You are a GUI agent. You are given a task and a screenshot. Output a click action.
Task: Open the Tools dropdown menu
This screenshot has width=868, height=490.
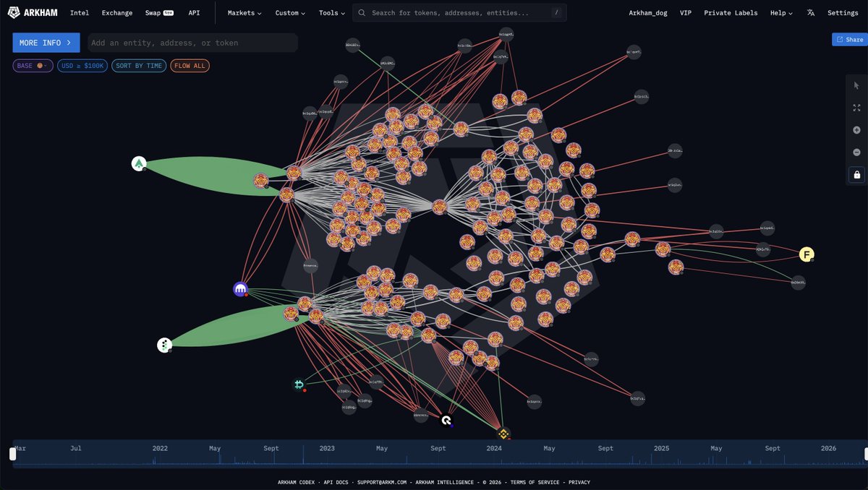(332, 13)
